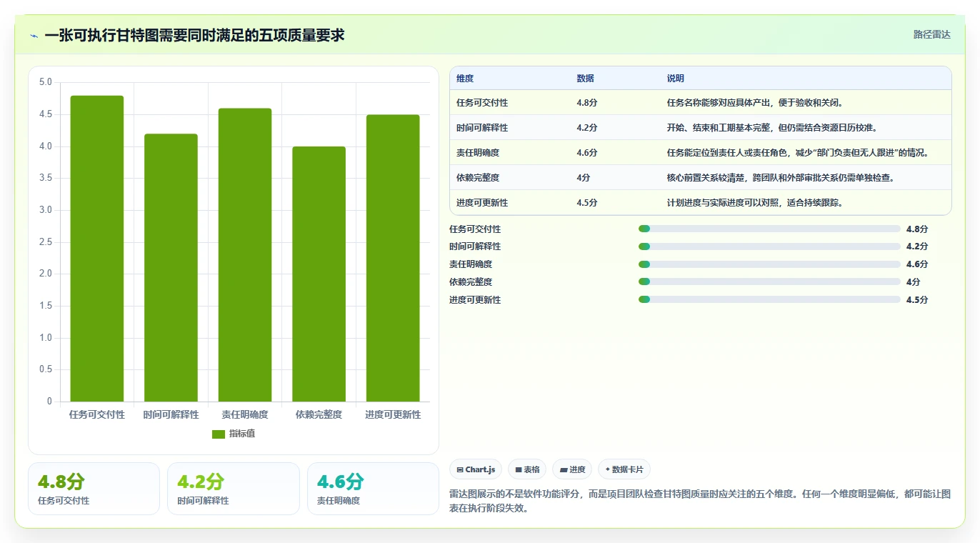Select the Chart.js tag chip
This screenshot has height=543, width=980.
476,469
